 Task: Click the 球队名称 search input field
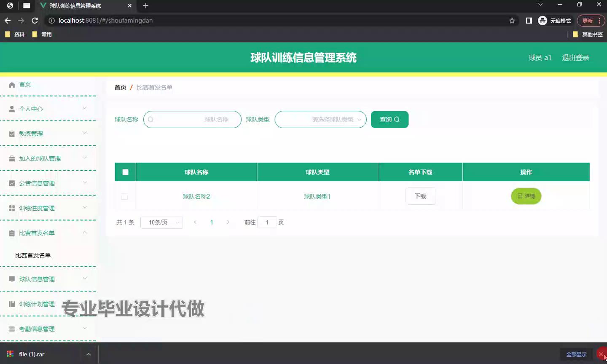[x=192, y=120]
